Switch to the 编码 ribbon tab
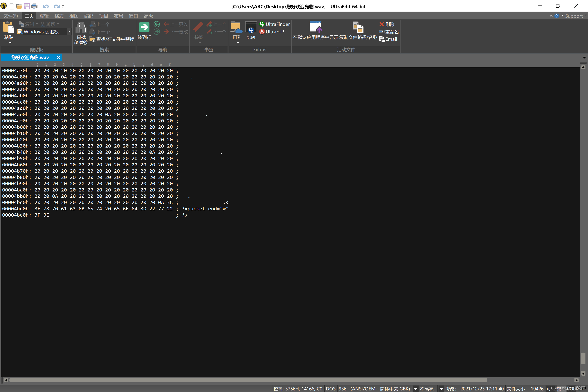588x392 pixels. click(x=89, y=16)
